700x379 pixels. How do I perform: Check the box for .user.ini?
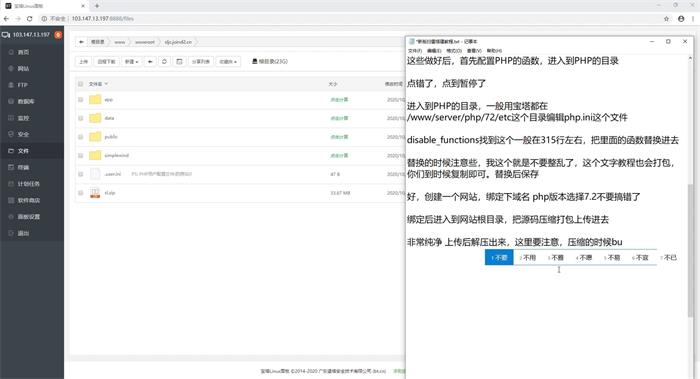pyautogui.click(x=81, y=174)
